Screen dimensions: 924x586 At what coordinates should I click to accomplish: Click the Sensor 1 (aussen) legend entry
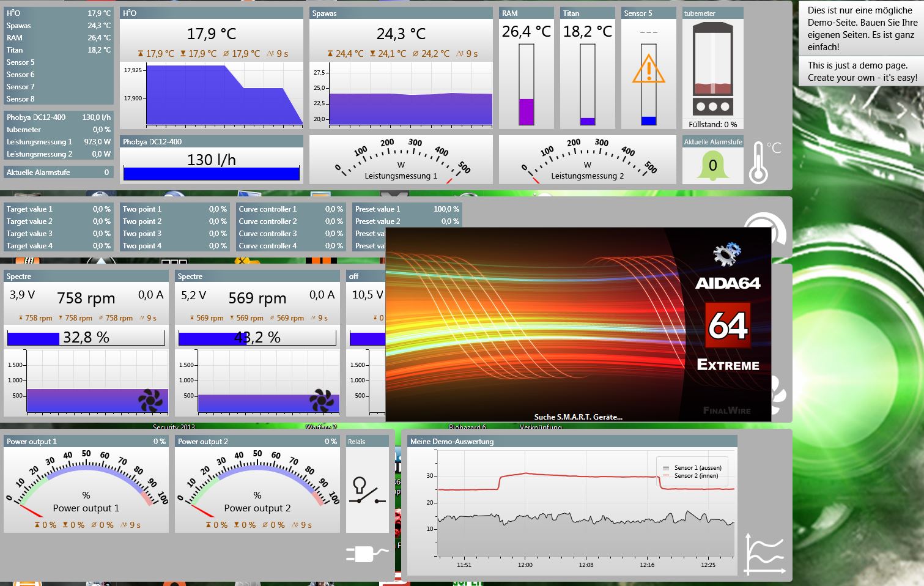[692, 467]
